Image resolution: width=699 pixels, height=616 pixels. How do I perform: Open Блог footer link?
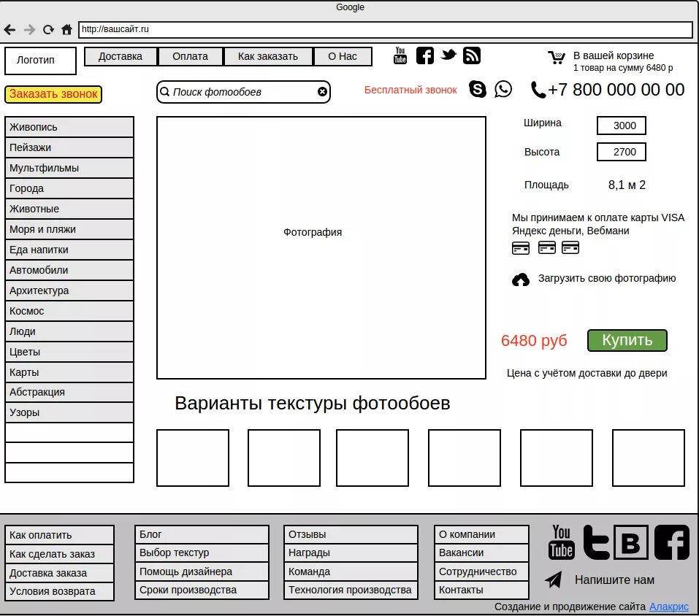point(202,534)
